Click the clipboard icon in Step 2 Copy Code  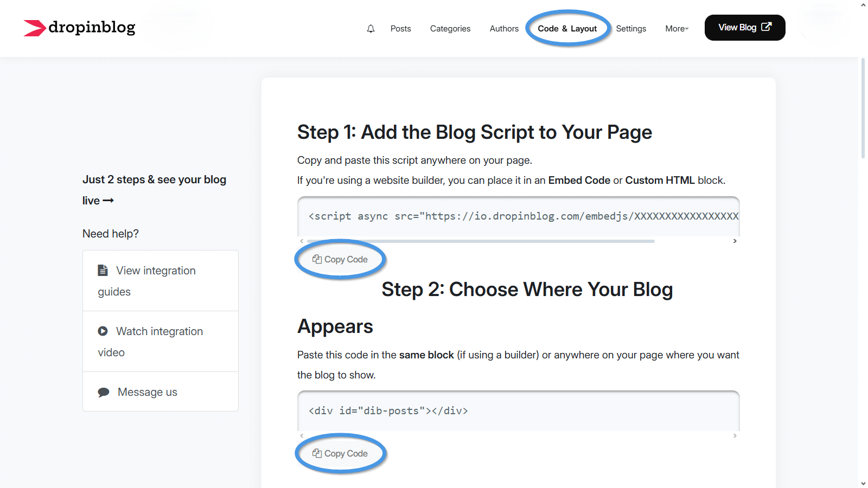pyautogui.click(x=317, y=453)
